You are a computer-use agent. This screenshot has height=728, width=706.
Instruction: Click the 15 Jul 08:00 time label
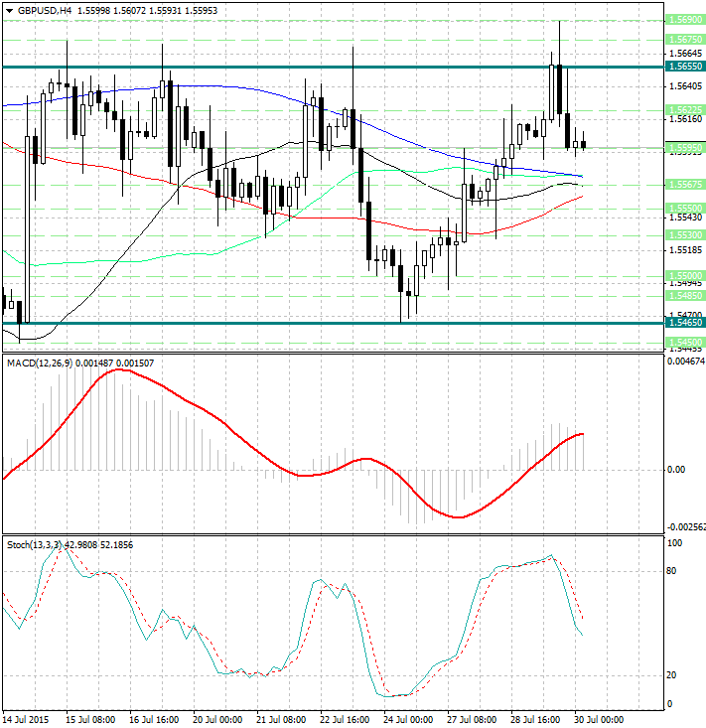click(x=90, y=720)
